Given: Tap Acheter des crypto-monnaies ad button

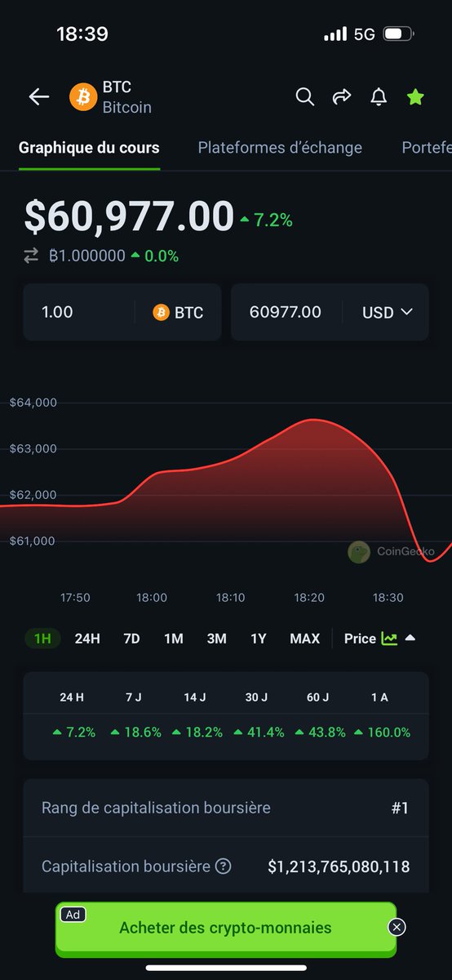Looking at the screenshot, I should tap(226, 928).
